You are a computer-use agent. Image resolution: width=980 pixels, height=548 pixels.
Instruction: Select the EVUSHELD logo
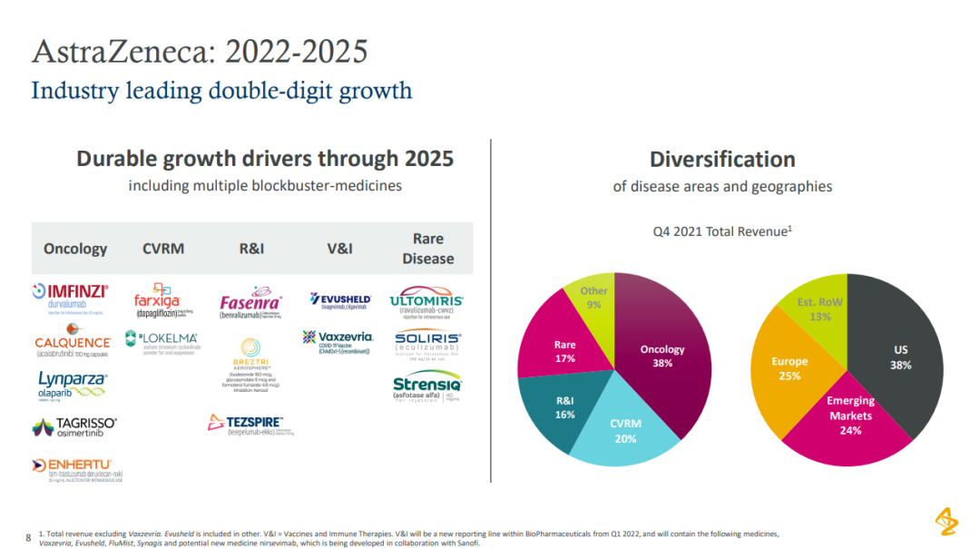point(340,301)
